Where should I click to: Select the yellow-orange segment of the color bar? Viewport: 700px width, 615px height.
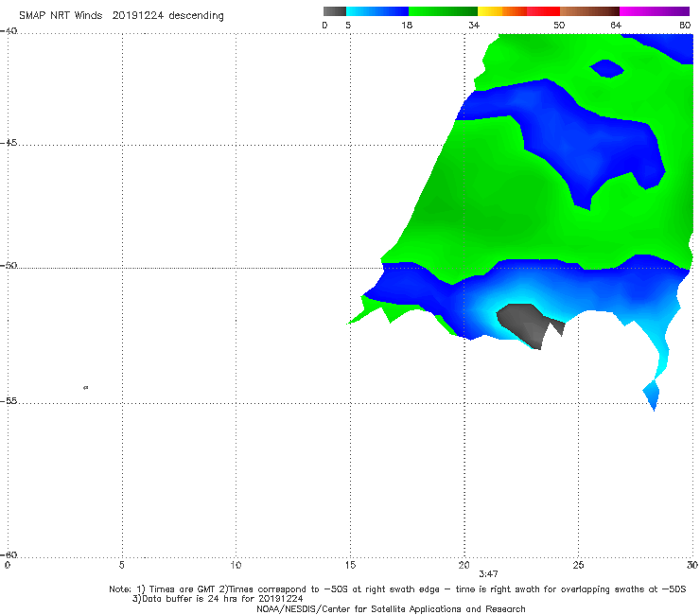click(502, 11)
